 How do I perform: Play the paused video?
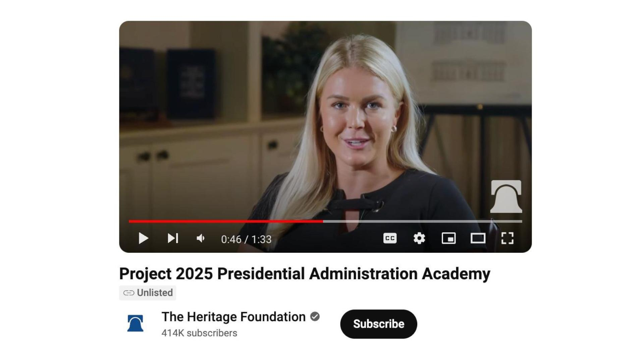(x=143, y=238)
